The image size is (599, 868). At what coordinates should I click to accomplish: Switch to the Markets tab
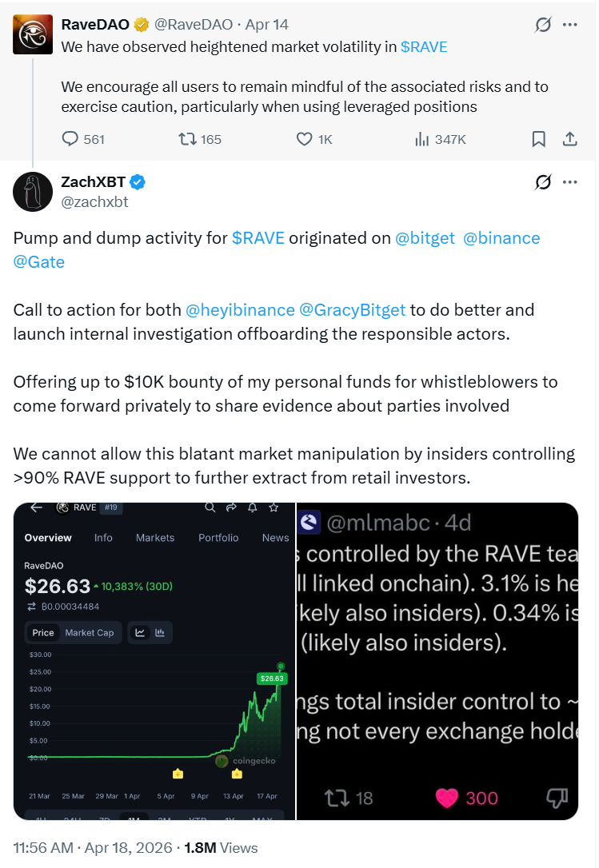155,538
